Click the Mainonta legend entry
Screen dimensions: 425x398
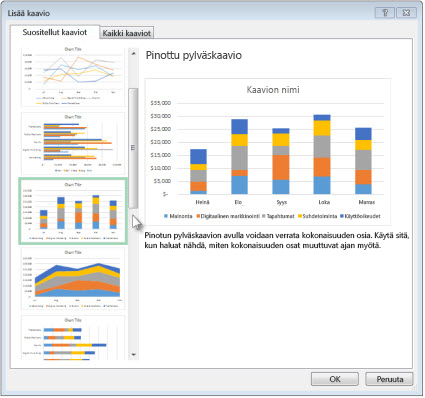pyautogui.click(x=178, y=216)
